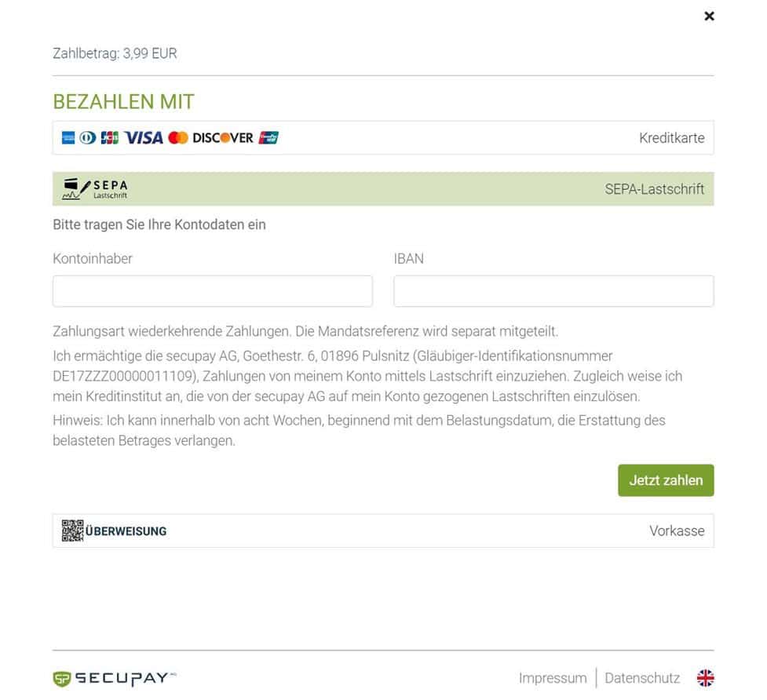Close the payment dialog with X

point(709,16)
